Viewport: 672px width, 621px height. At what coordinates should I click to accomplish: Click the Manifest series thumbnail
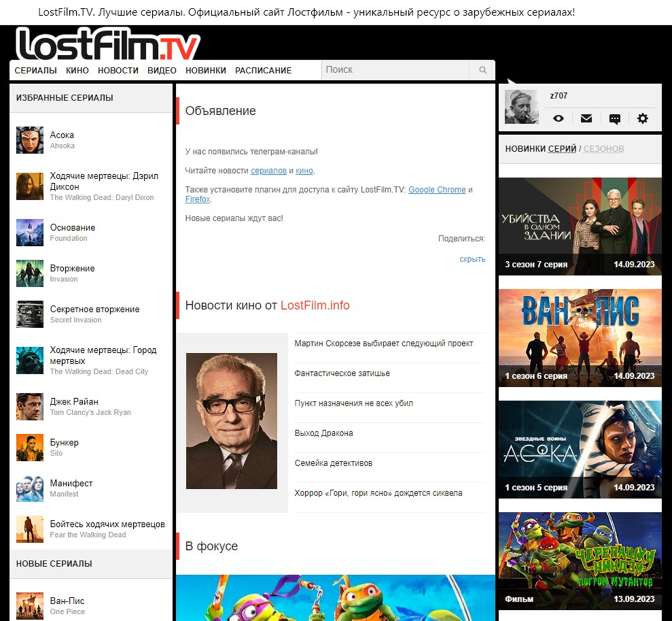coord(30,488)
